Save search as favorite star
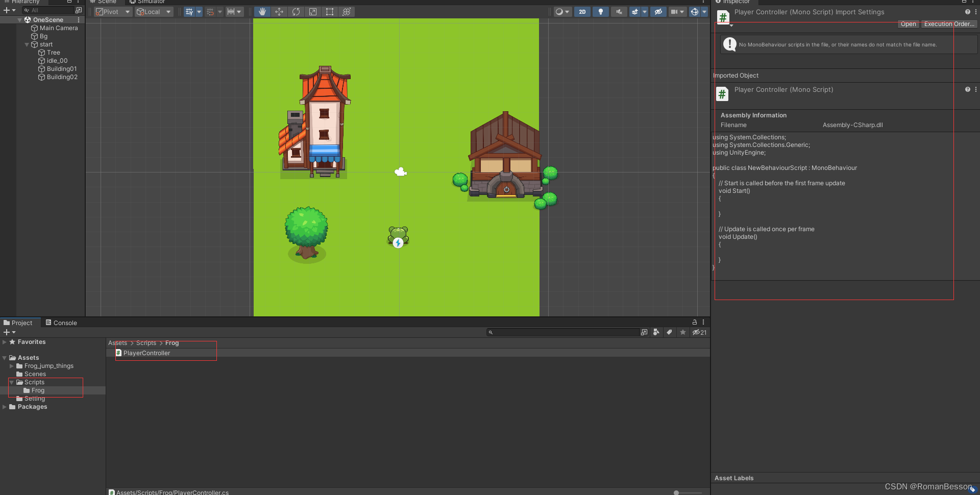Screen dimensions: 980x495 click(683, 332)
